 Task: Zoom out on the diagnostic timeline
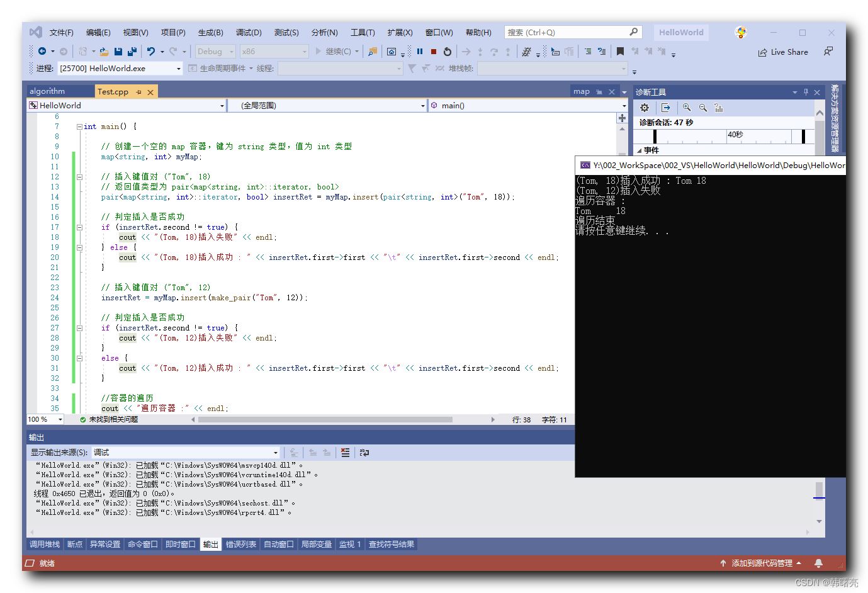(703, 108)
